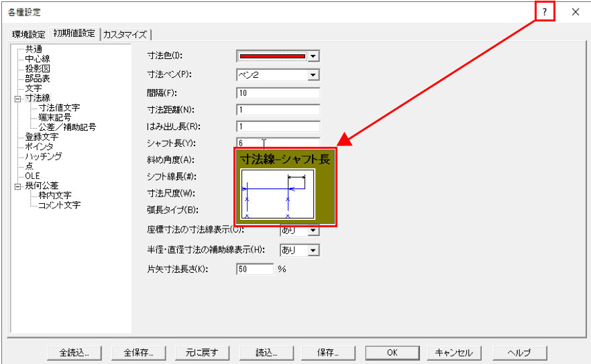Click the 間隔 input field

[278, 93]
